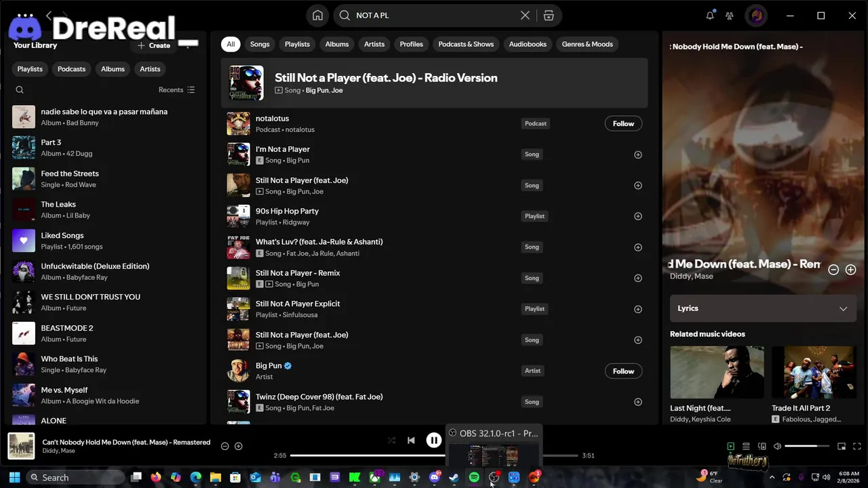This screenshot has width=868, height=488.
Task: Open the album art in the player bar
Action: [21, 446]
